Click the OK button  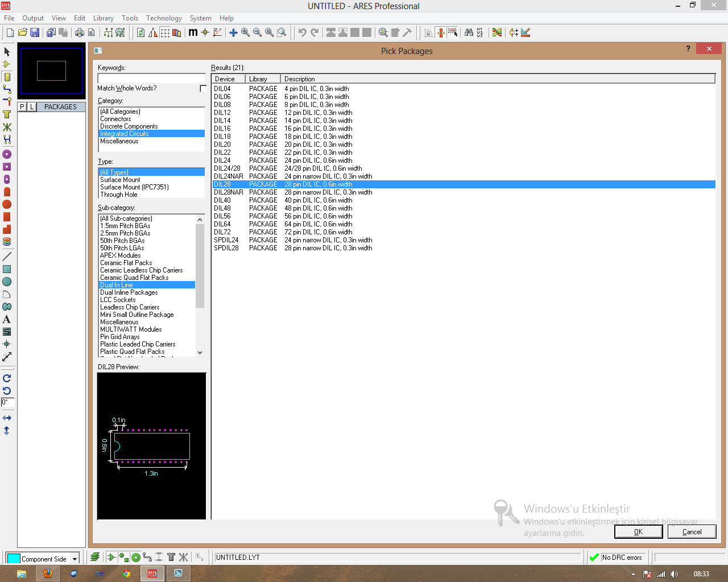click(638, 531)
